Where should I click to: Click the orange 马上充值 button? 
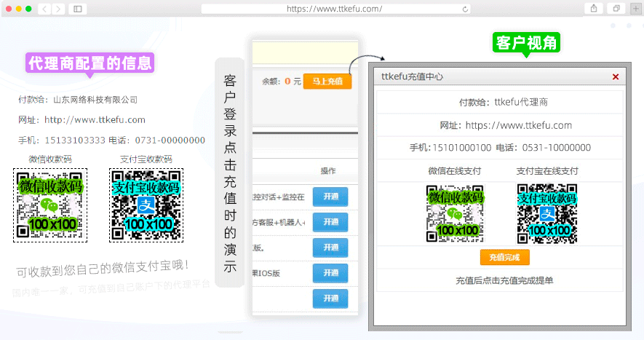point(327,82)
